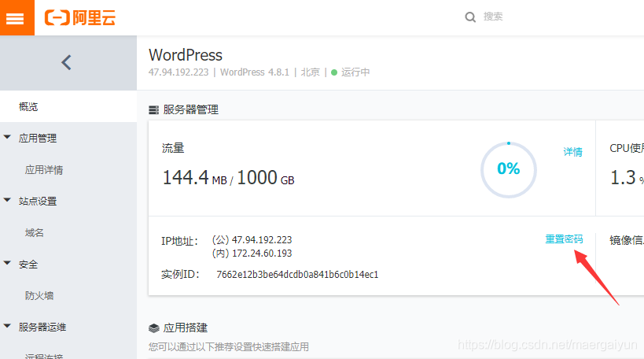Click the 0% traffic usage ring

[x=509, y=169]
